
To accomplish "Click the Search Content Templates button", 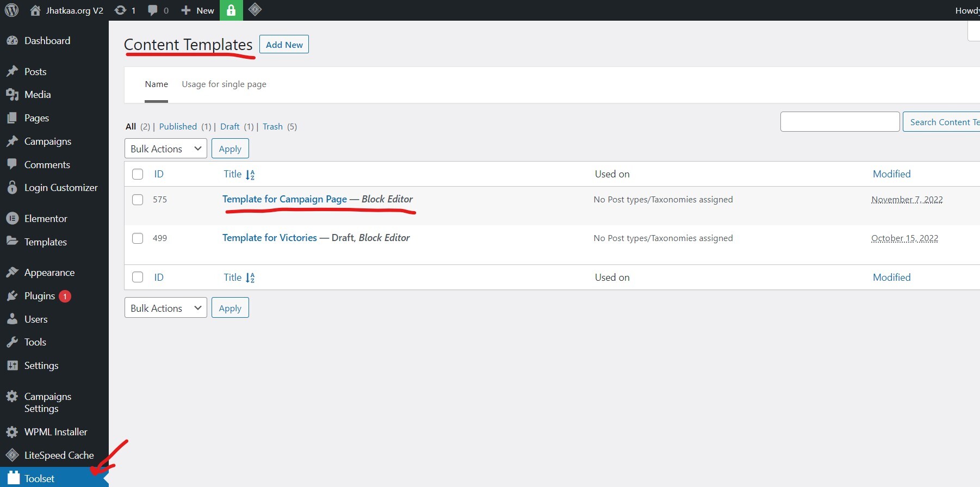I will coord(941,122).
